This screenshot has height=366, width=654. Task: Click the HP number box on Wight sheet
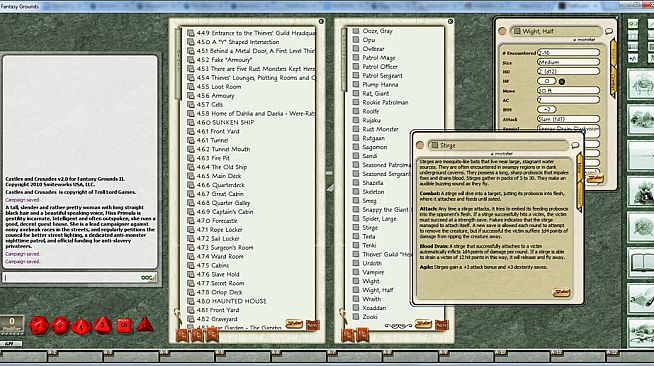(546, 81)
